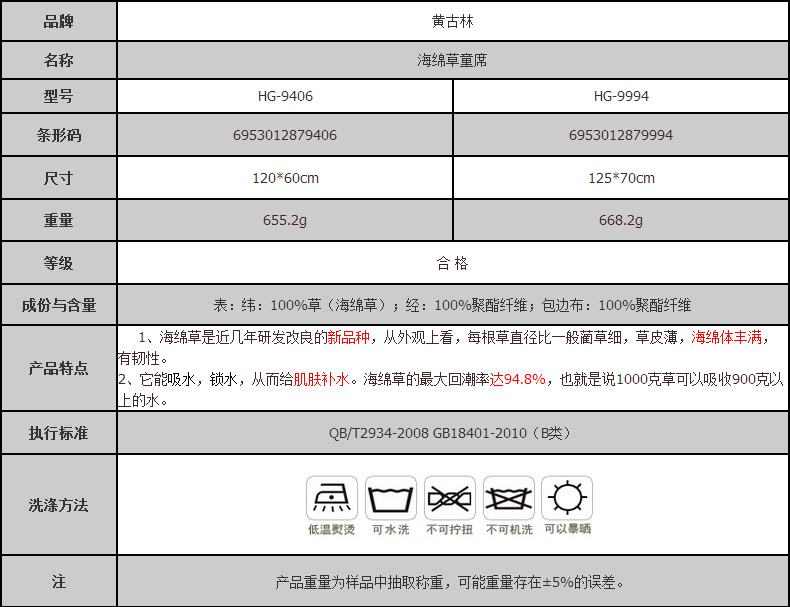Select barcode 6953012879994
Screen dimensions: 790x607
621,135
